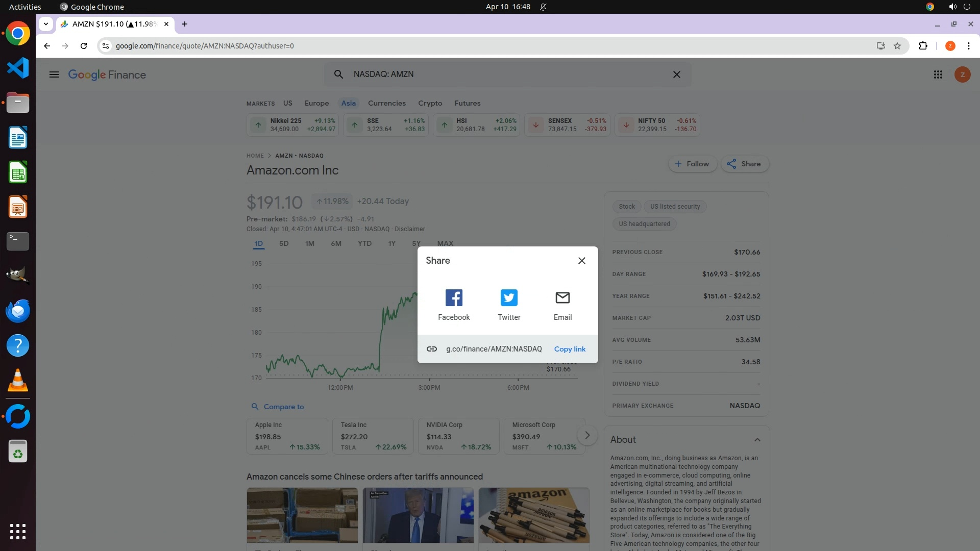Open the Google apps grid
The image size is (980, 551).
938,75
